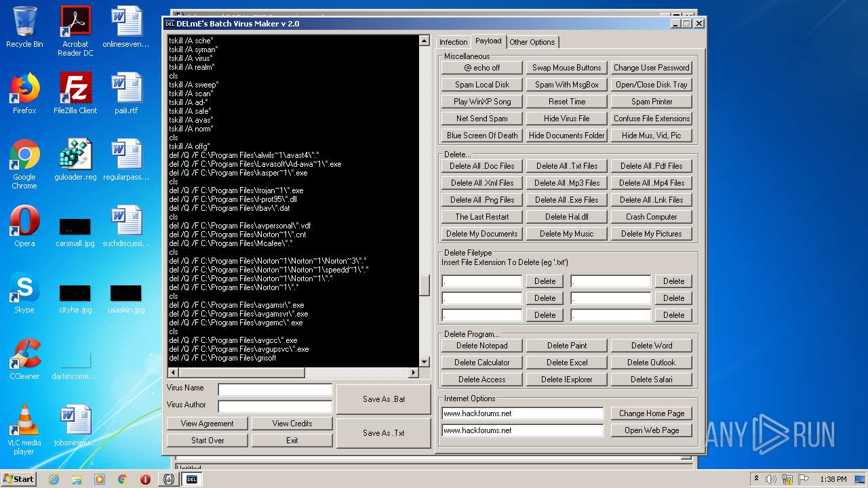Focus the Virus Author input field
The height and width of the screenshot is (488, 868).
[275, 407]
